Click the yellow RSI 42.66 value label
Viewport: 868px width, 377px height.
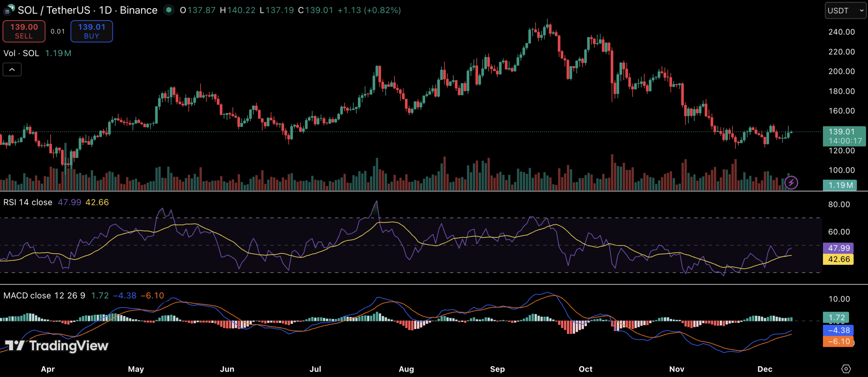coord(839,259)
